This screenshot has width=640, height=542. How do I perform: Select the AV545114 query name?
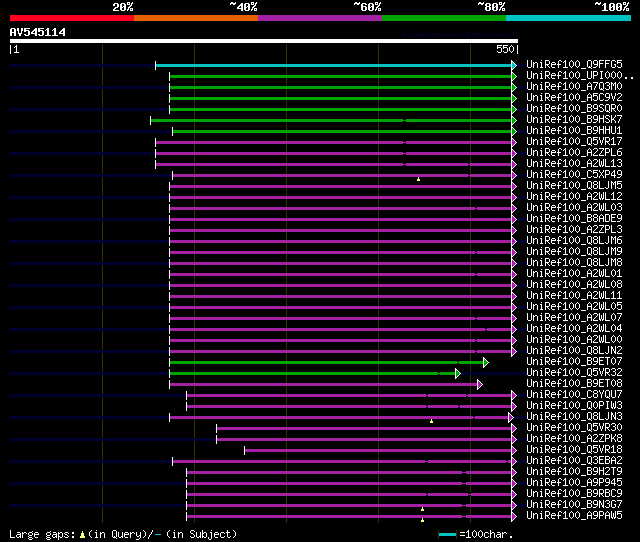click(38, 32)
